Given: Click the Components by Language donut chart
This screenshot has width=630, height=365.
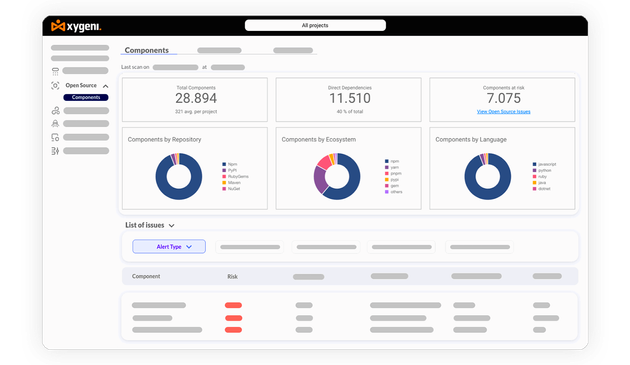Looking at the screenshot, I should coord(488,176).
